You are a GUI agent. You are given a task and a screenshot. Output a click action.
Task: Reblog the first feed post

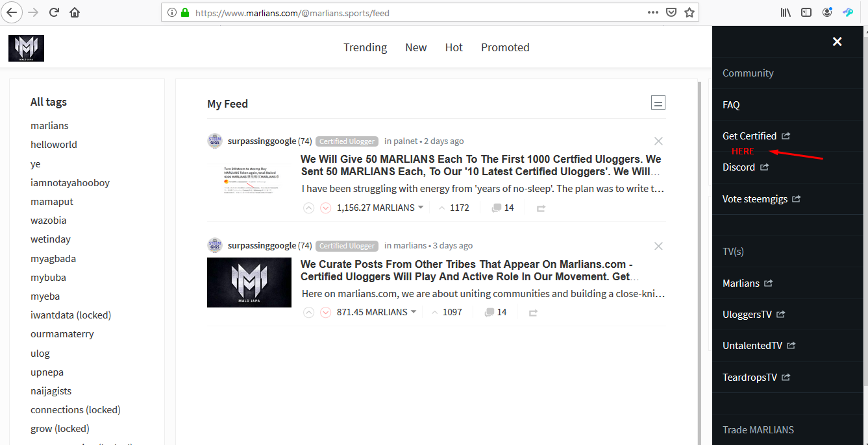[541, 208]
